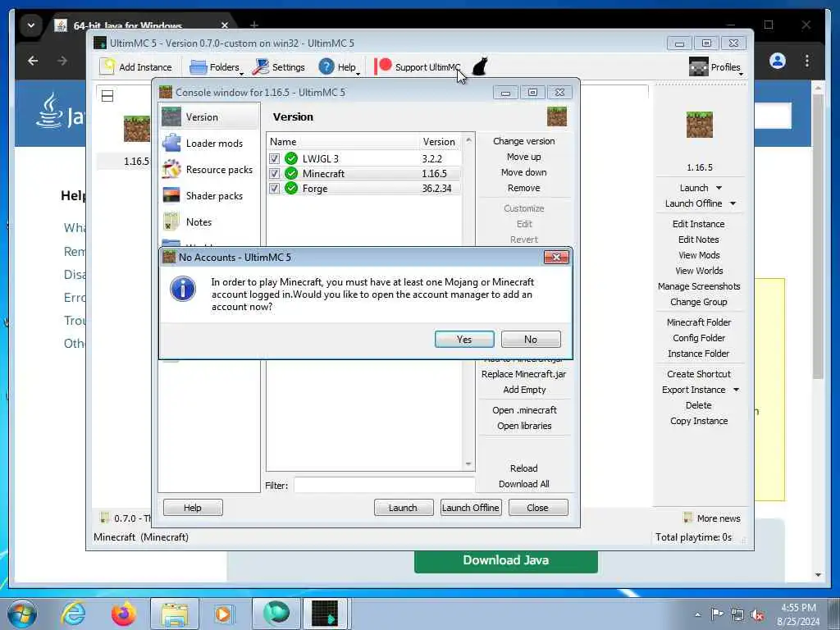Sort components by Name column header

tap(343, 141)
